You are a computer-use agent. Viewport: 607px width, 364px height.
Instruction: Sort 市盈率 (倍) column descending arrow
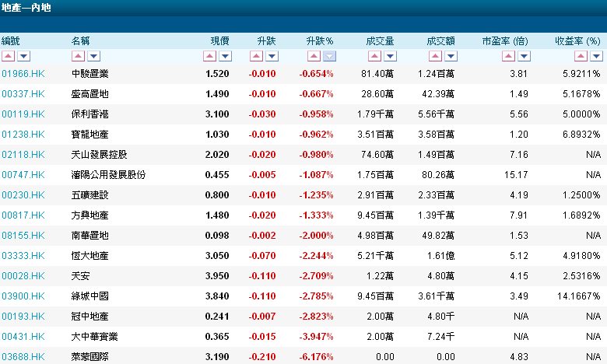[x=524, y=56]
